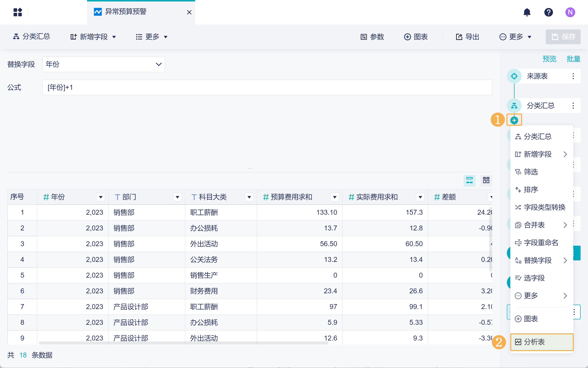This screenshot has height=368, width=588.
Task: Click the notification bell icon
Action: [527, 12]
